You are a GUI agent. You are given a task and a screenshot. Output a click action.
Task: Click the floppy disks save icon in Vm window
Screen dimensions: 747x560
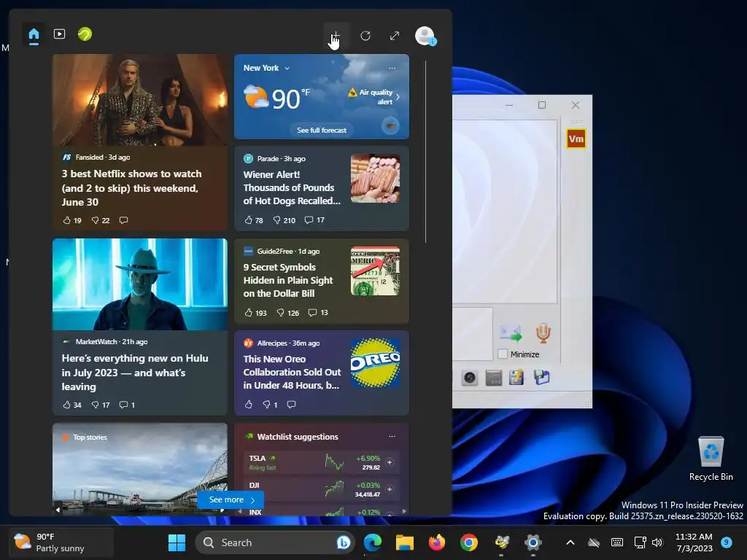[x=541, y=378]
